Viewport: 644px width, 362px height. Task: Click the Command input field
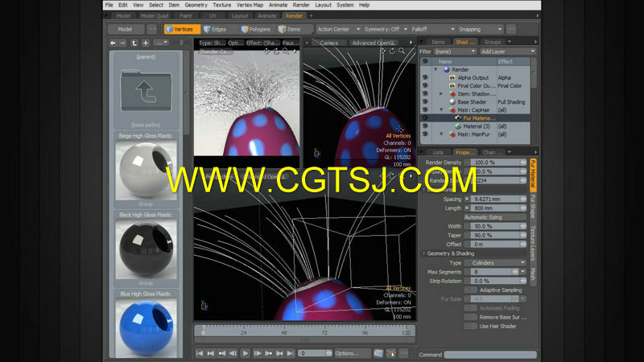(490, 355)
